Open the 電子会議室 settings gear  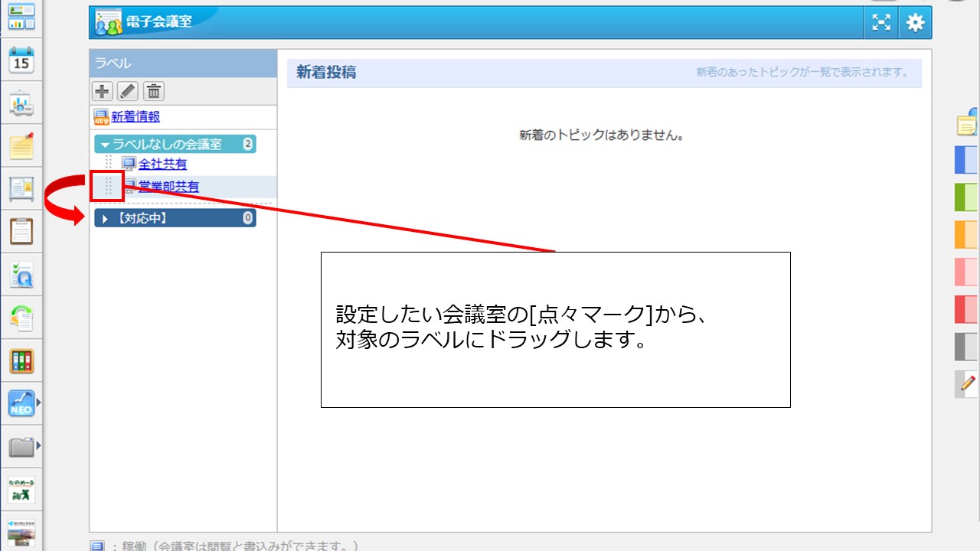coord(914,22)
